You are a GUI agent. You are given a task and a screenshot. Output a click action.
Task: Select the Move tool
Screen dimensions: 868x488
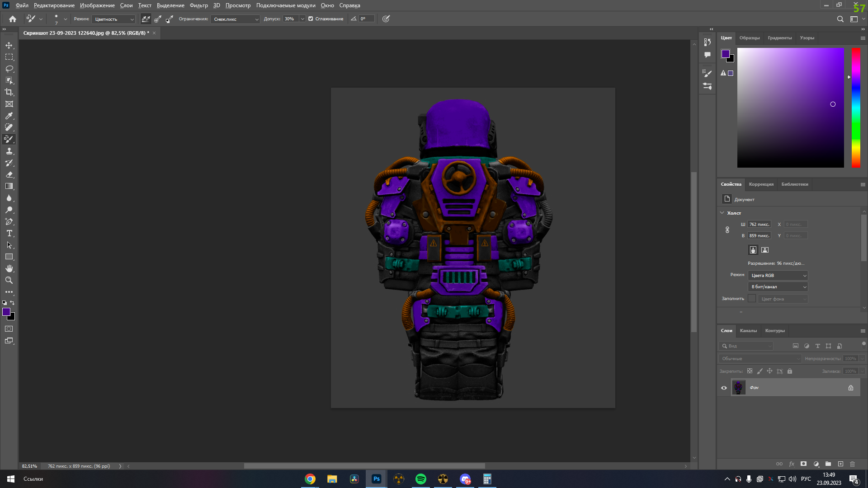(9, 45)
